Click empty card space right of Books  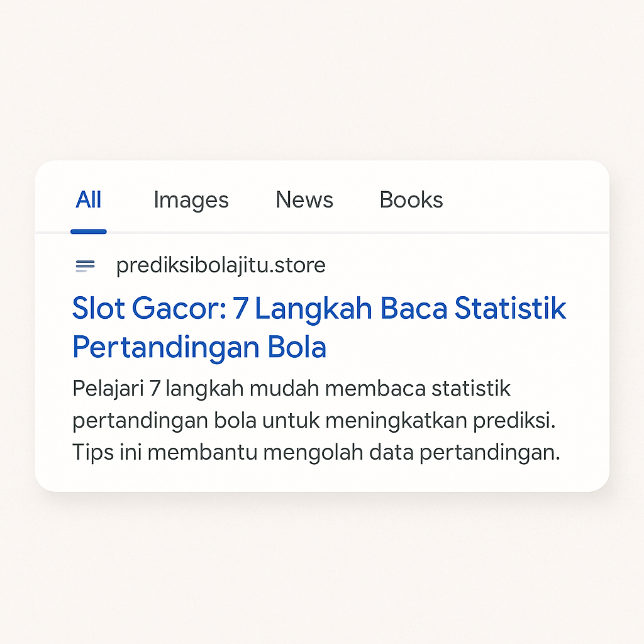(528, 200)
